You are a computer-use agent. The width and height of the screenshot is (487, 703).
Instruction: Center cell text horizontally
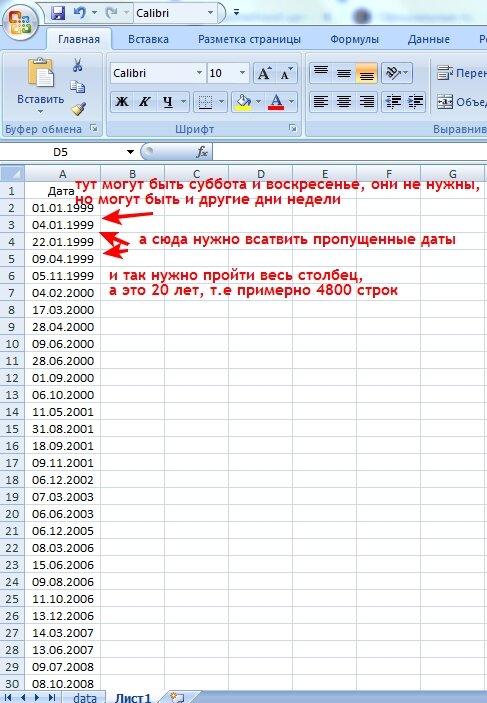click(344, 102)
